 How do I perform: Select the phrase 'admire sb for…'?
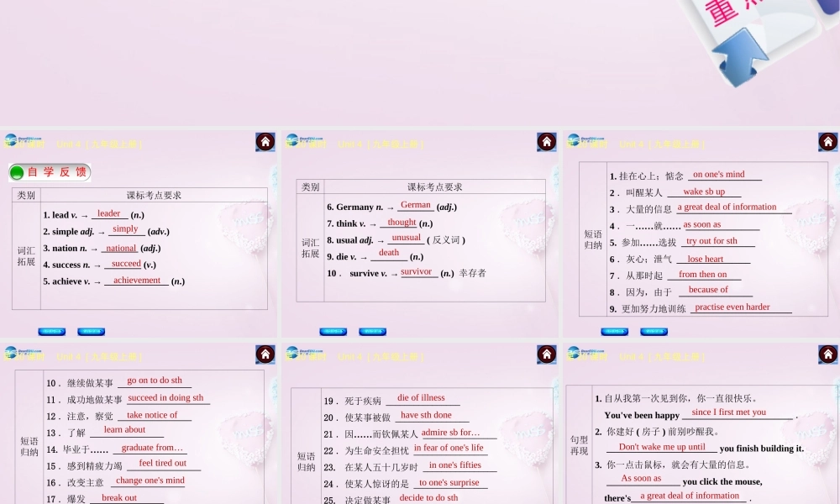[x=450, y=433]
